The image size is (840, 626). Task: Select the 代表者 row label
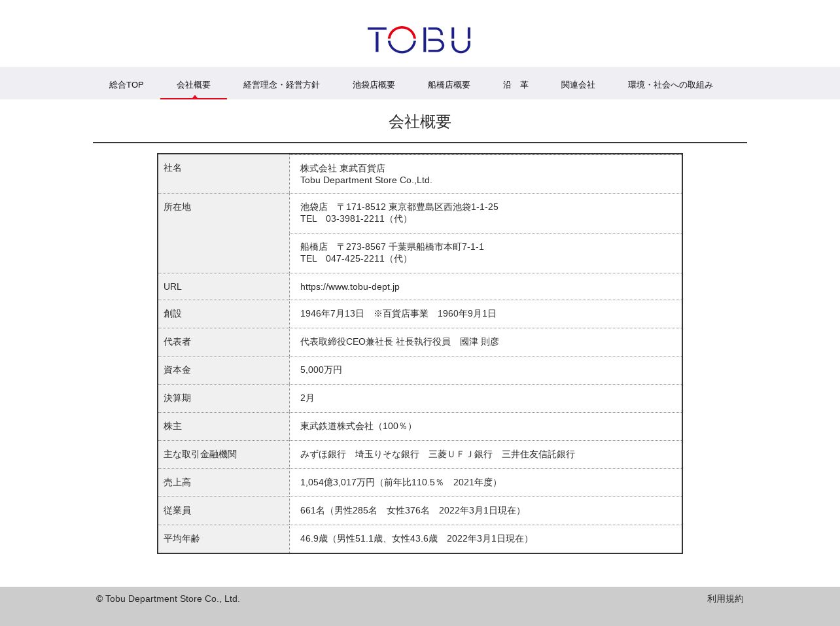(177, 341)
